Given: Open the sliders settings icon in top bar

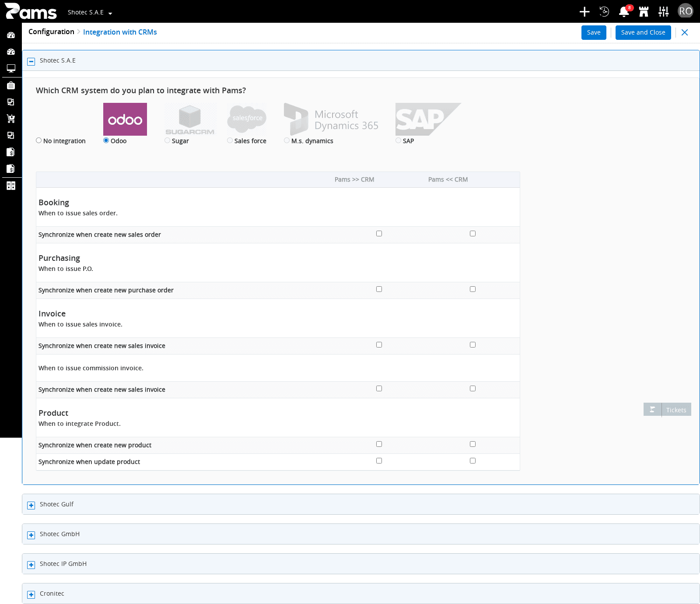Looking at the screenshot, I should pos(664,12).
